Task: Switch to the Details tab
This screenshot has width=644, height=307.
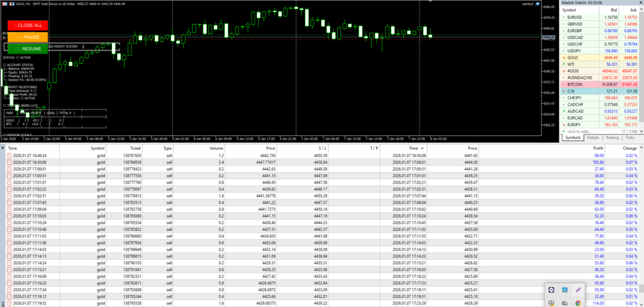Action: (x=593, y=137)
